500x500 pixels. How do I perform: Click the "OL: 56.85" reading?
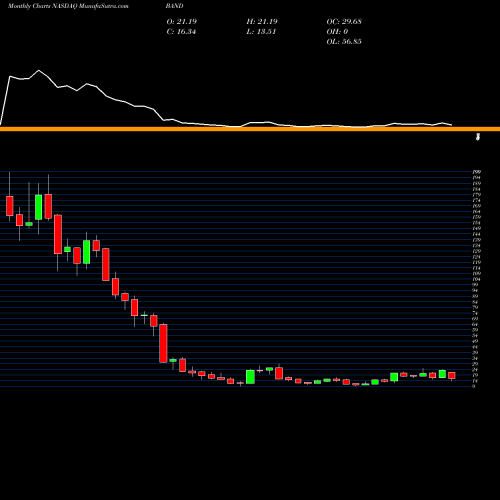tap(344, 41)
